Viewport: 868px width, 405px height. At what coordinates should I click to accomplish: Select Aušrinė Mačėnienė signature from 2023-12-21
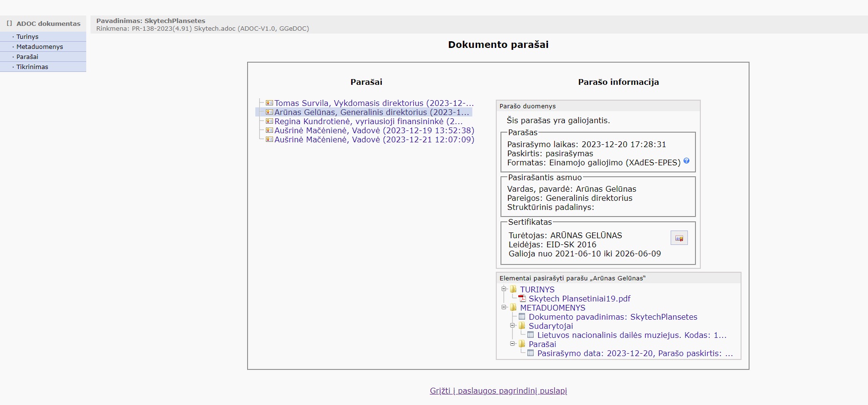click(x=374, y=139)
